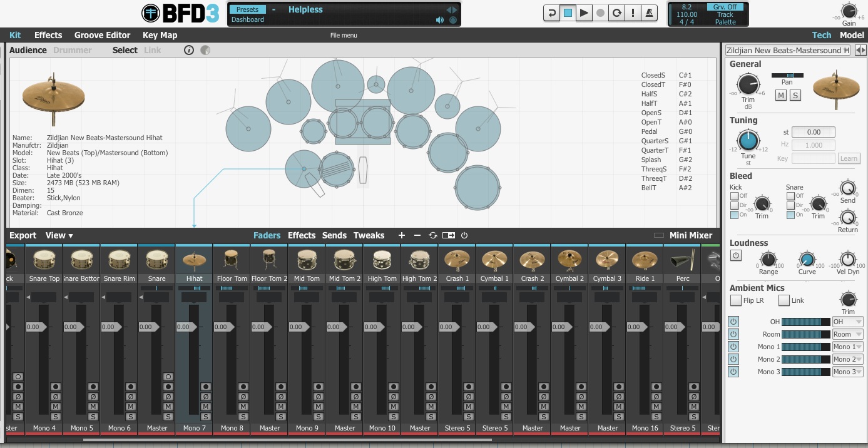Open the Key Map tab
868x448 pixels.
pyautogui.click(x=160, y=35)
